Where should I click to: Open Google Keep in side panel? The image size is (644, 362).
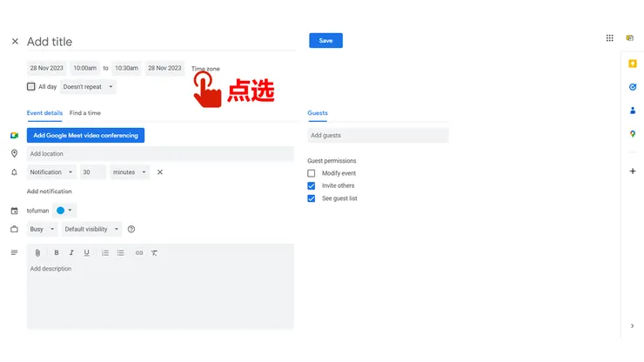633,64
